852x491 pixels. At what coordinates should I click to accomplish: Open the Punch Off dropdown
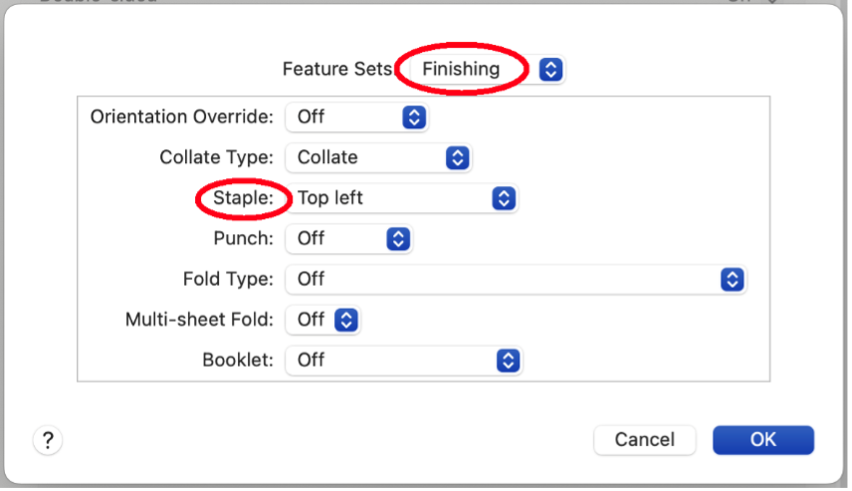pyautogui.click(x=348, y=239)
